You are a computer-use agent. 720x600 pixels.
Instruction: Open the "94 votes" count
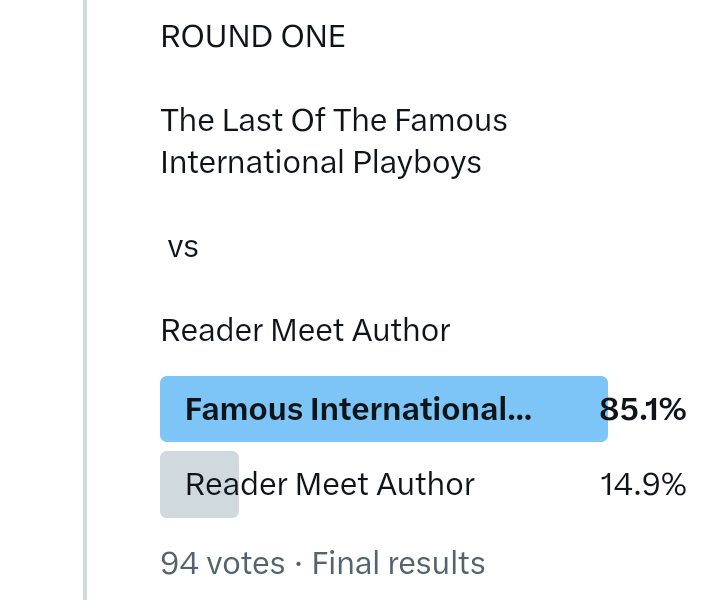pyautogui.click(x=222, y=563)
